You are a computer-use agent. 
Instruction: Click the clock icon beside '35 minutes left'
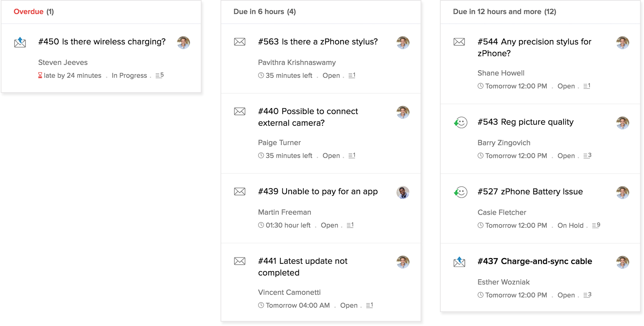[261, 75]
